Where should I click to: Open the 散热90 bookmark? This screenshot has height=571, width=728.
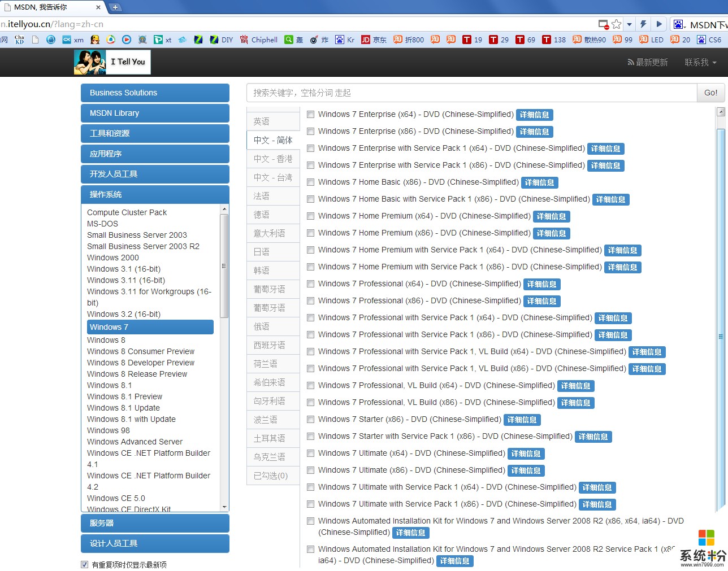[x=590, y=40]
